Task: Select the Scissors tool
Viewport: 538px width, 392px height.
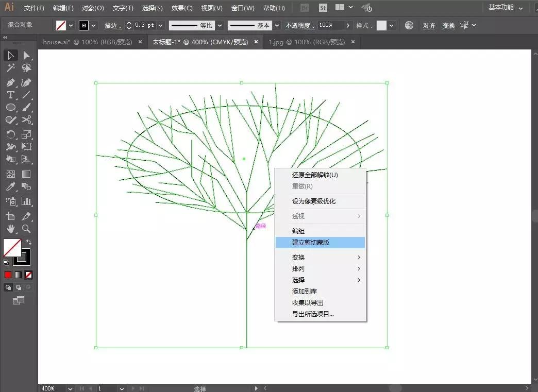Action: pyautogui.click(x=26, y=120)
